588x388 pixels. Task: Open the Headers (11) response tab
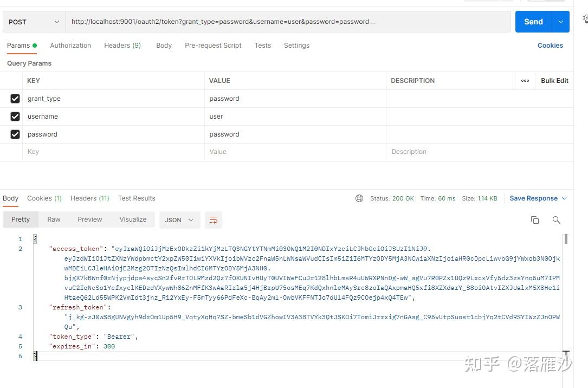pyautogui.click(x=89, y=198)
